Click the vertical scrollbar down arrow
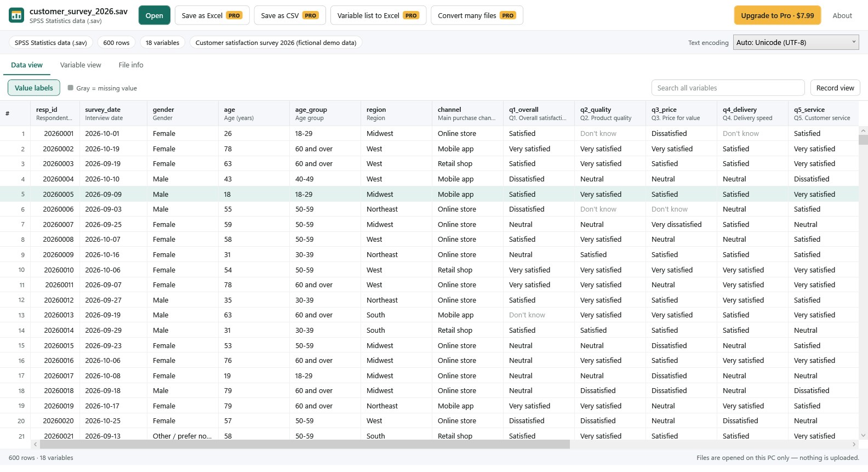This screenshot has width=868, height=472. [863, 436]
